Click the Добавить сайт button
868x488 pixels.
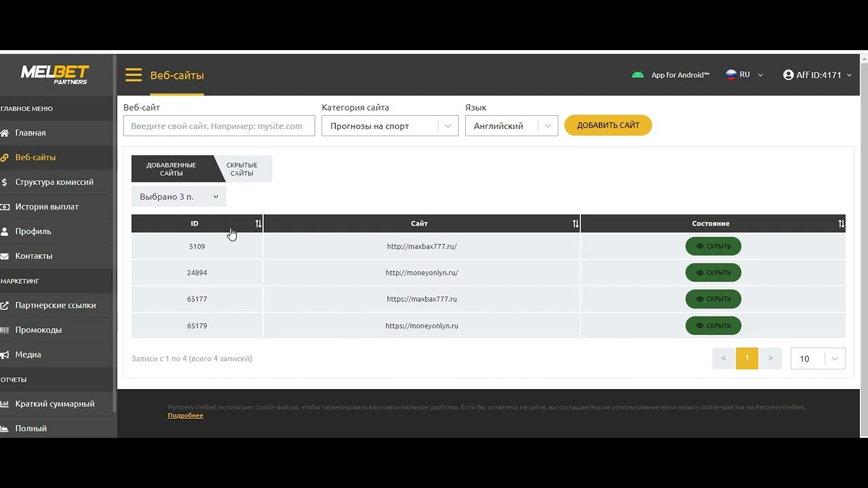click(x=608, y=125)
